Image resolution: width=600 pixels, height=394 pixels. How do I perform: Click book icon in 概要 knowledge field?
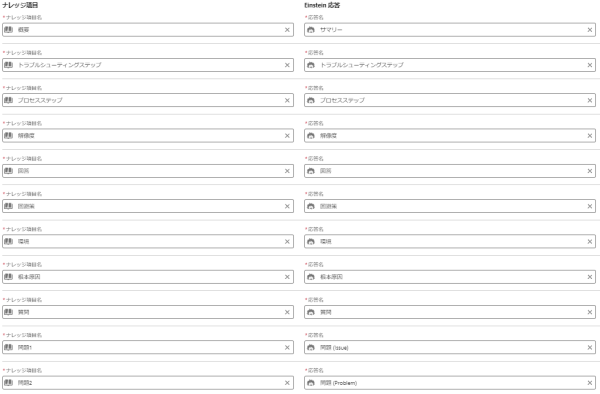point(8,29)
